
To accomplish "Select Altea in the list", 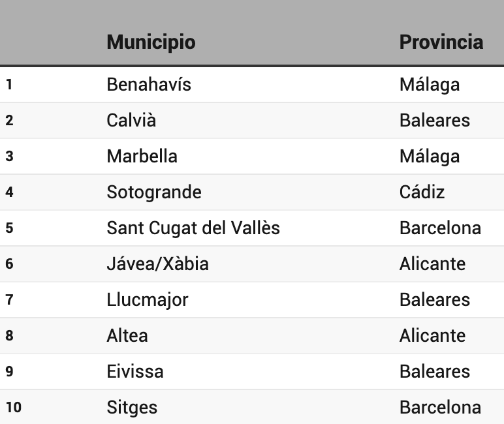I will pos(127,336).
